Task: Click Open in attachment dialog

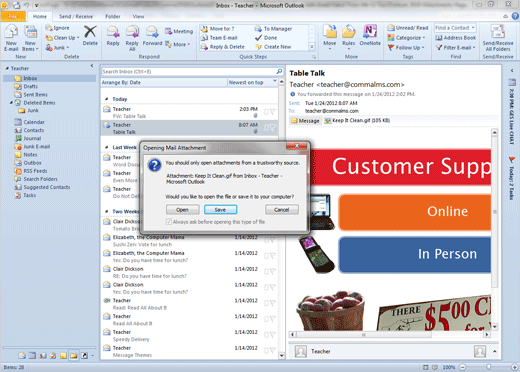Action: pos(182,210)
